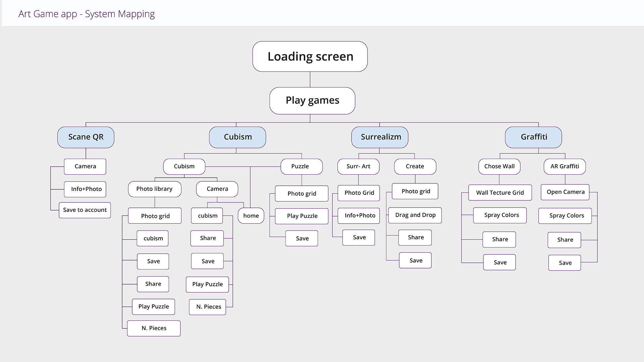The width and height of the screenshot is (644, 362).
Task: Click Info+Photo node under Scane QR
Action: tap(85, 189)
